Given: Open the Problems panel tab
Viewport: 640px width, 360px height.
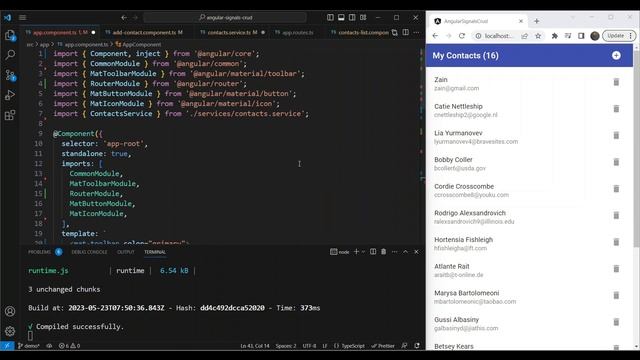Looking at the screenshot, I should [40, 252].
